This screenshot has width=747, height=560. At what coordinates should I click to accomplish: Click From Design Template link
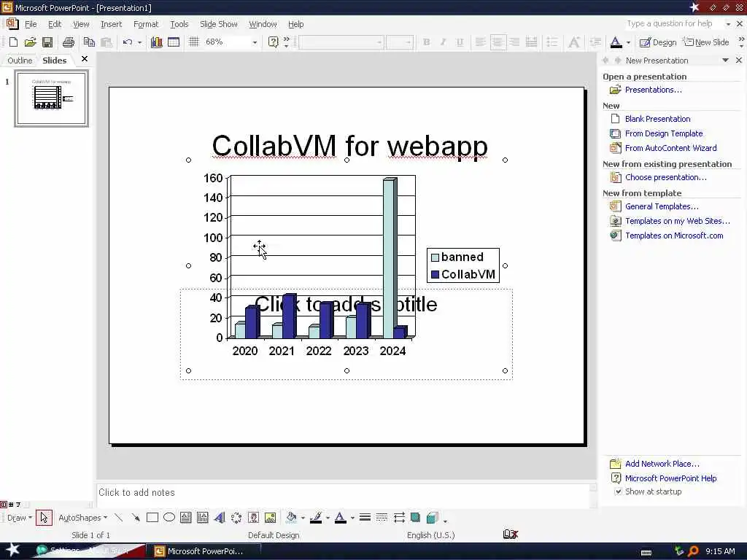pyautogui.click(x=664, y=134)
